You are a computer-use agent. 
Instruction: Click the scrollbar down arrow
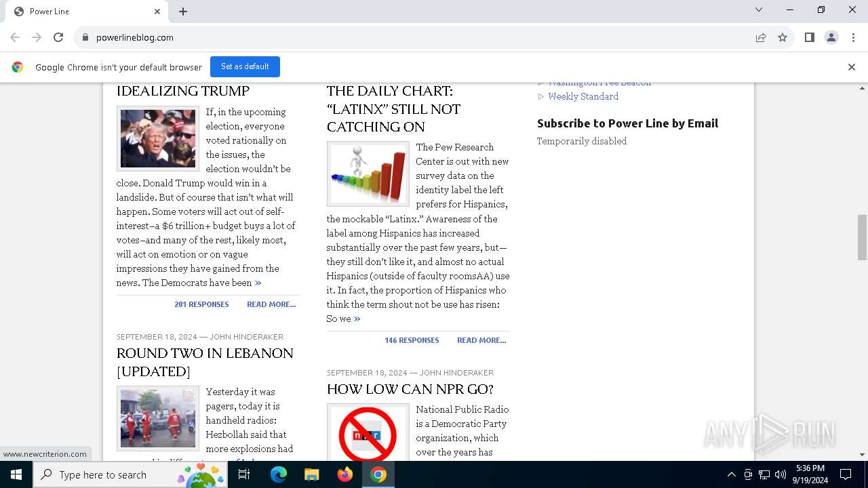point(862,455)
